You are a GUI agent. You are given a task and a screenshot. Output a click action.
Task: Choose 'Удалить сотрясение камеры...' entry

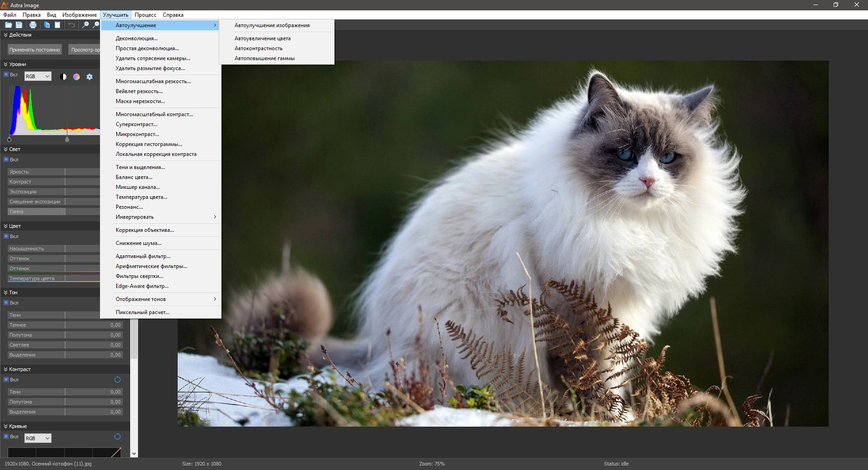161,58
